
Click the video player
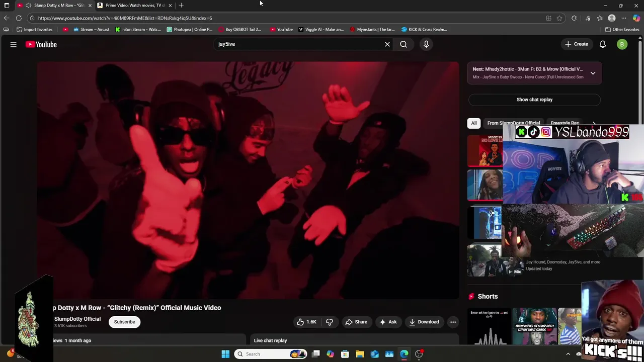coord(248,180)
